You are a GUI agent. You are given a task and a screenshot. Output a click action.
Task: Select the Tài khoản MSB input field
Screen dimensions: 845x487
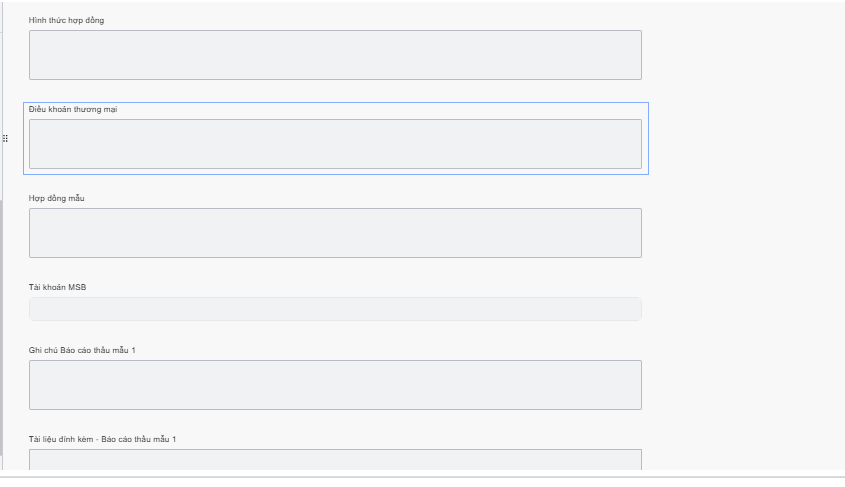tap(335, 309)
